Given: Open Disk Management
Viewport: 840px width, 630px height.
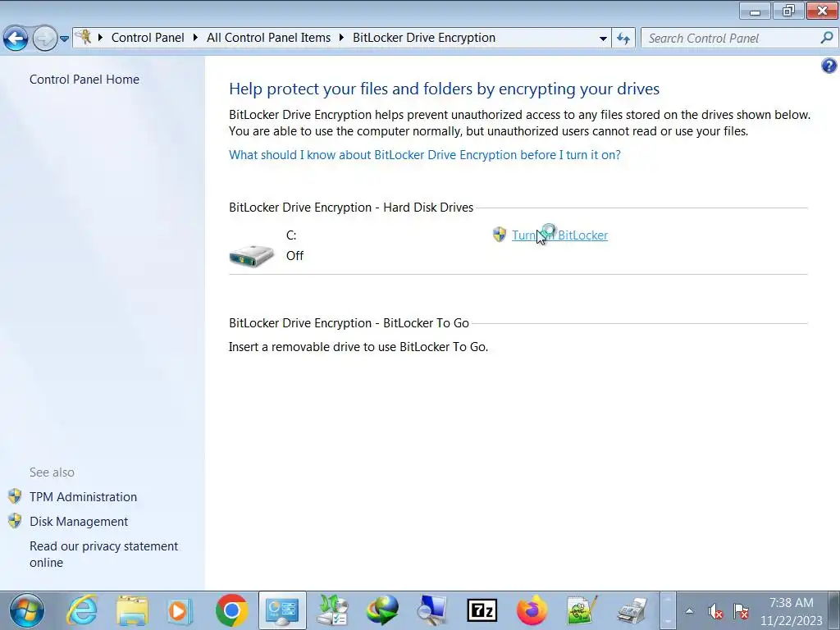Looking at the screenshot, I should [x=79, y=521].
